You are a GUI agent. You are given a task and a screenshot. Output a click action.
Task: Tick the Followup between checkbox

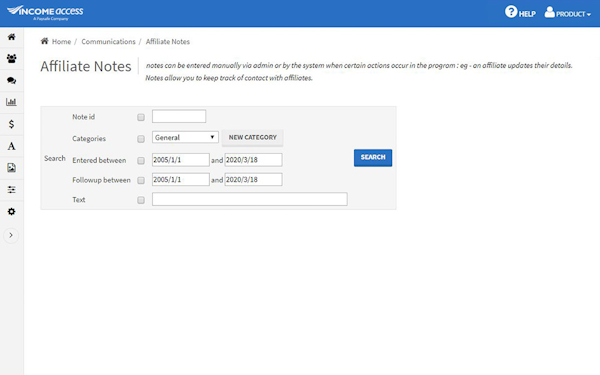pyautogui.click(x=141, y=180)
